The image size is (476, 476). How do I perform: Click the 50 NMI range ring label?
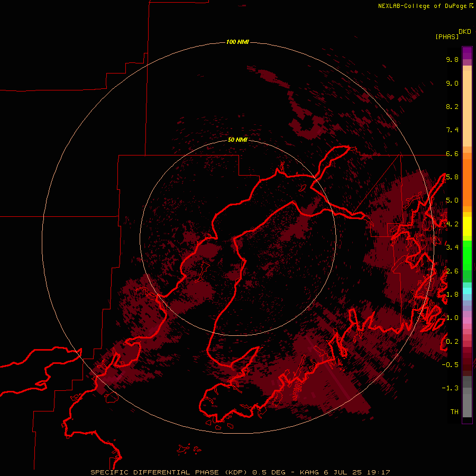point(237,140)
